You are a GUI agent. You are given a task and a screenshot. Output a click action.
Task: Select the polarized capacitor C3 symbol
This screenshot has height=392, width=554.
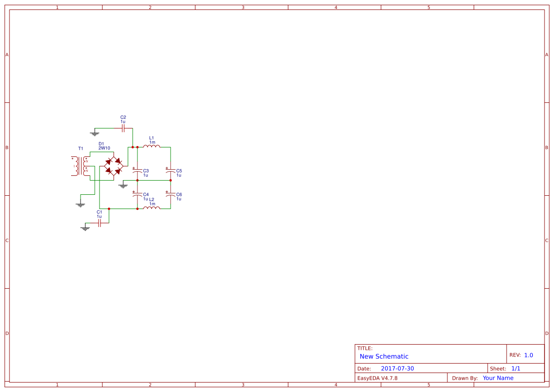[137, 171]
